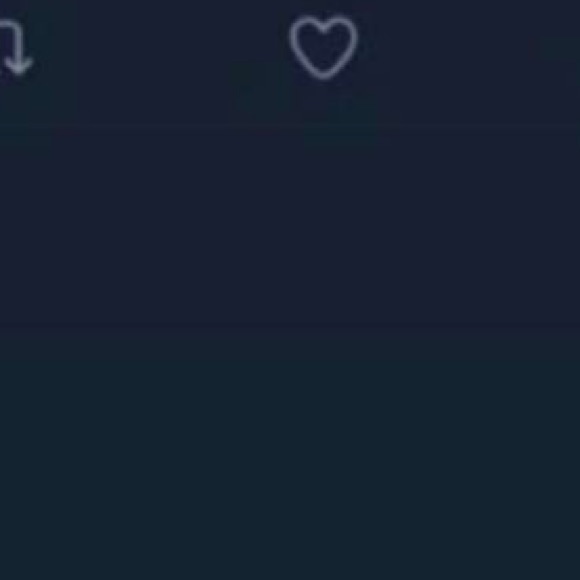Toggle the like heart on
This screenshot has width=580, height=580.
[324, 48]
